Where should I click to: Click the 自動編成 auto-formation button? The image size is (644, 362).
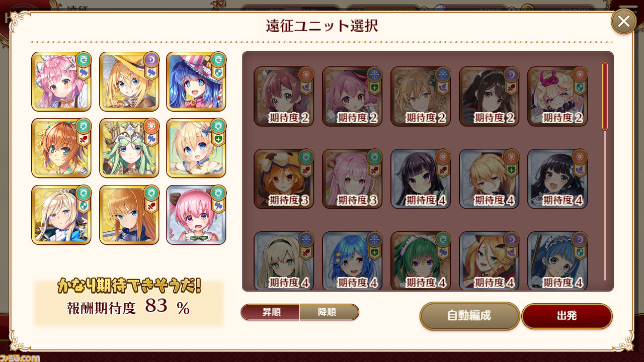coord(469,316)
